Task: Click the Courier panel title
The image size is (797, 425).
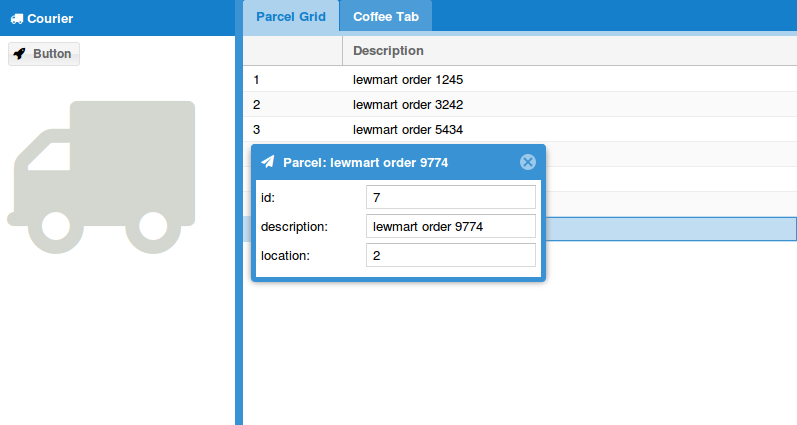Action: pos(50,19)
